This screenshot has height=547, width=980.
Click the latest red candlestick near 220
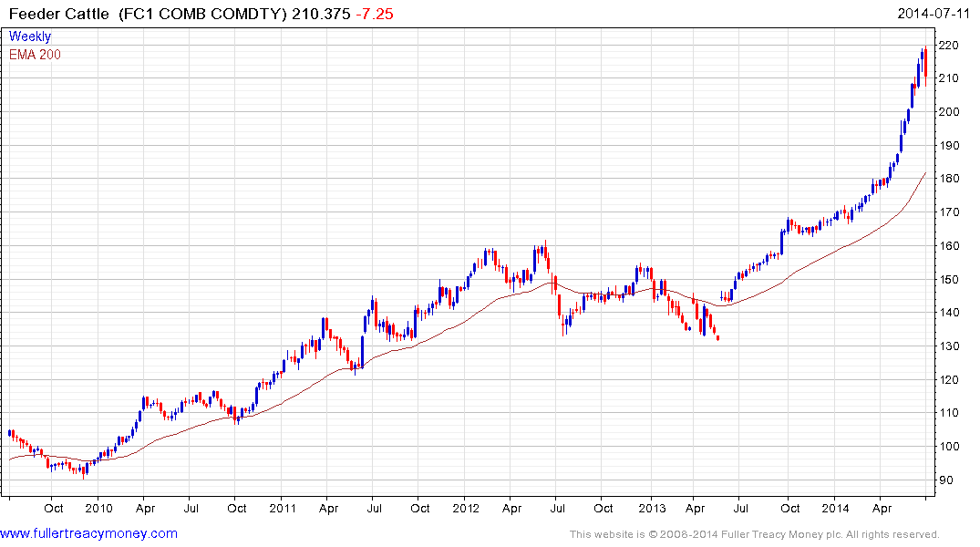pos(925,63)
